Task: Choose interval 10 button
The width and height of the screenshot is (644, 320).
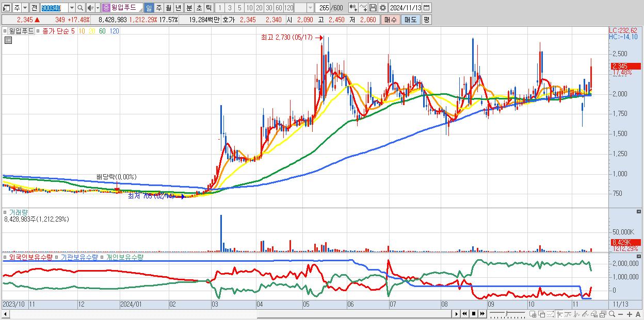Action: coord(249,8)
